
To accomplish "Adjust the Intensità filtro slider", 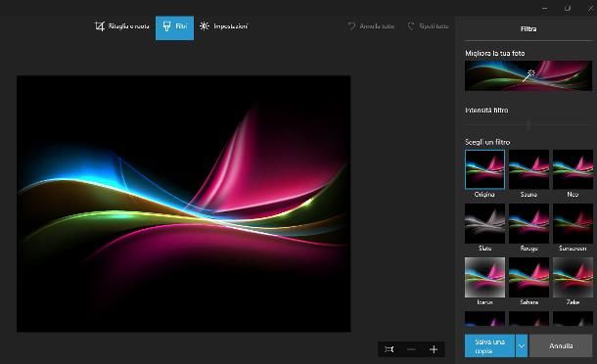I will pos(528,124).
